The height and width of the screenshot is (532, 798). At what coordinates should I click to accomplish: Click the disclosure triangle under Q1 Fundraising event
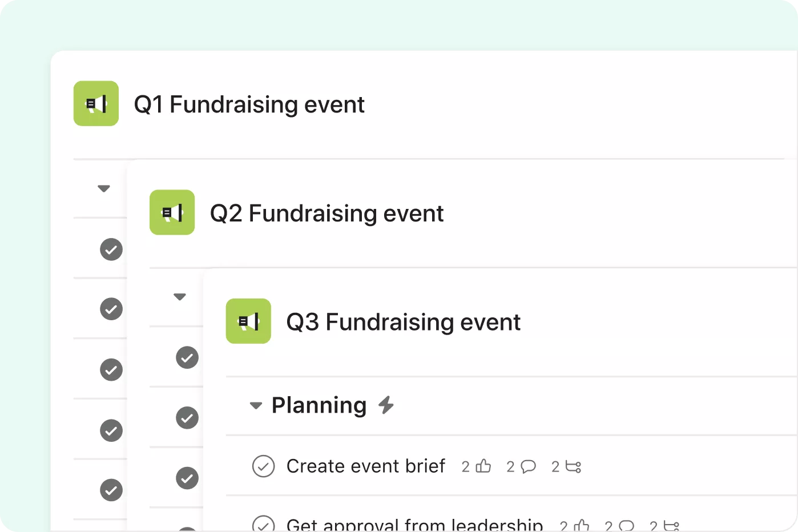(x=103, y=188)
